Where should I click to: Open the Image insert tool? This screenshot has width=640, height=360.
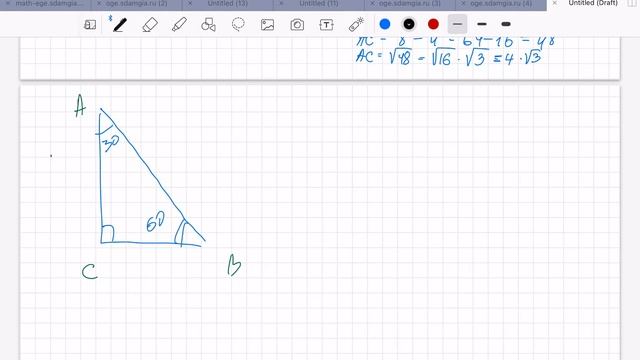[267, 25]
